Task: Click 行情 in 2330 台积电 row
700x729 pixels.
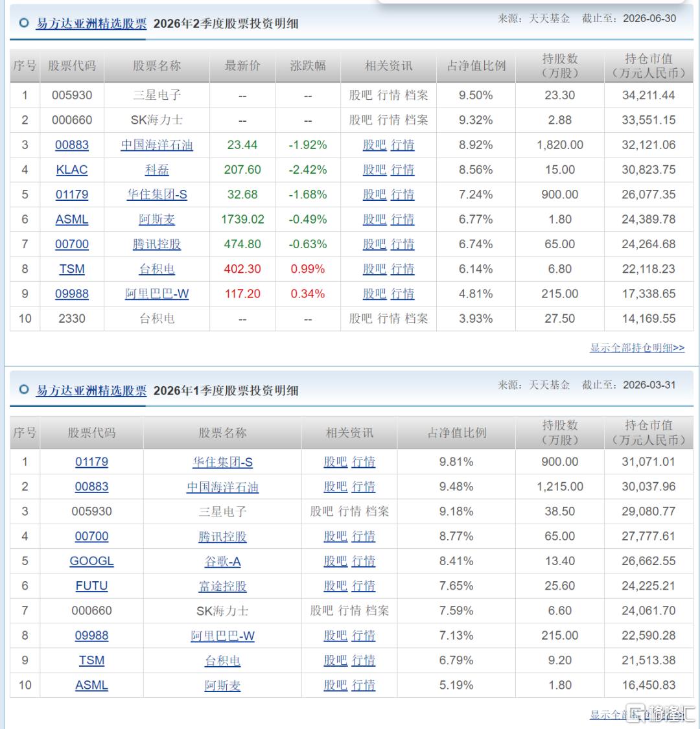Action: pos(389,319)
